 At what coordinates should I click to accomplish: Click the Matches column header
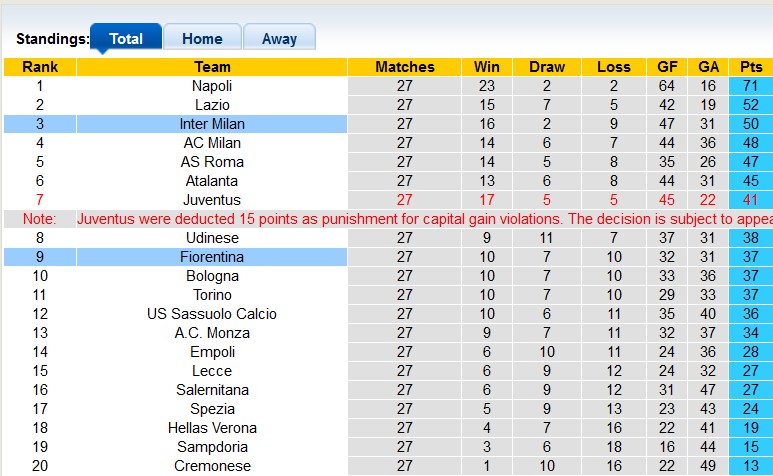tap(405, 67)
